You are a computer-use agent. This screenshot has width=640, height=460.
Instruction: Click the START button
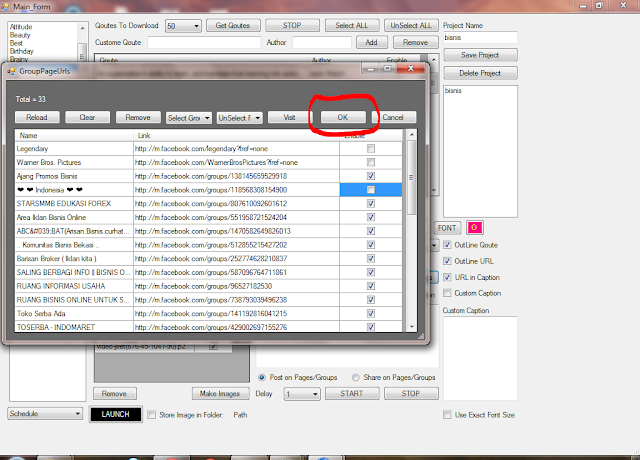tap(352, 393)
